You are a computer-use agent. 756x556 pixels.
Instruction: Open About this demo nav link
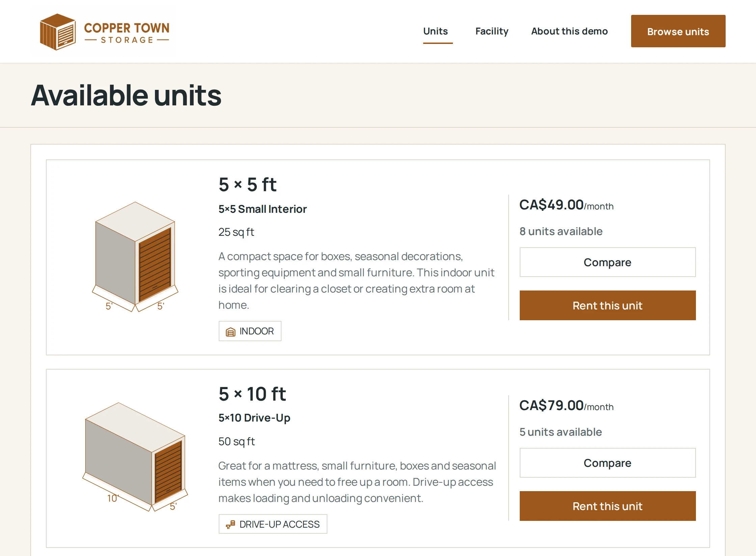(x=569, y=31)
